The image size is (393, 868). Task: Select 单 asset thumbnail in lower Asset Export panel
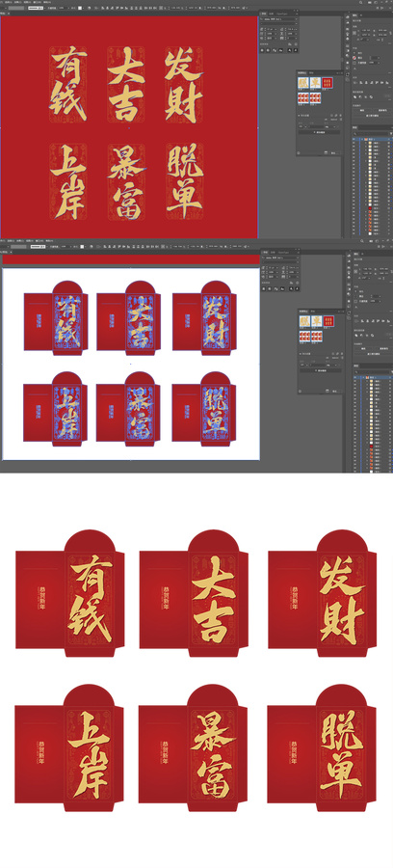[317, 321]
